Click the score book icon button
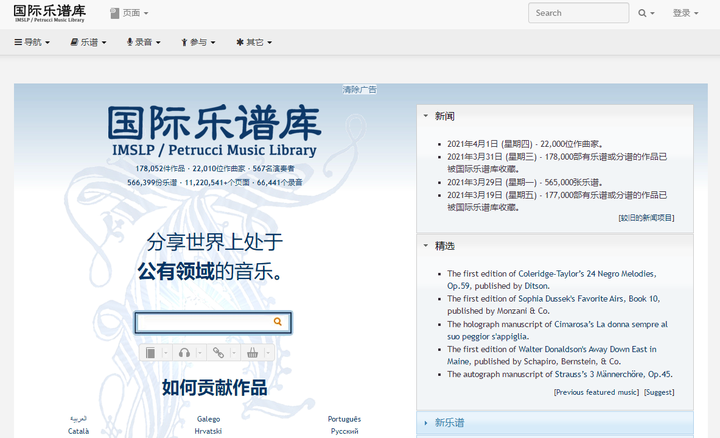The image size is (720, 438). (150, 353)
